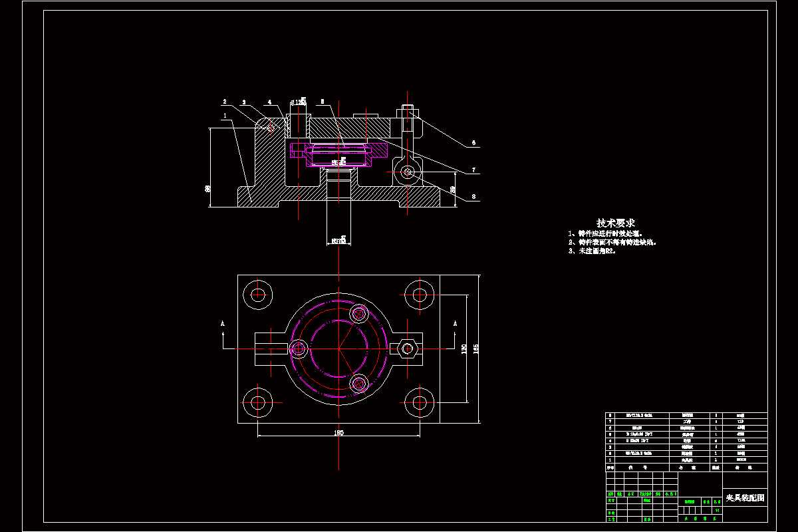Select the 165 vertical dimension text
This screenshot has width=798, height=532.
tap(476, 348)
